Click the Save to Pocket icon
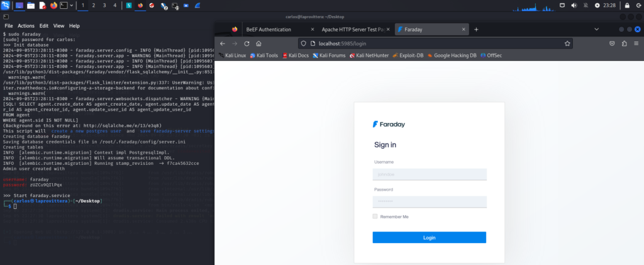The height and width of the screenshot is (265, 644). click(612, 43)
